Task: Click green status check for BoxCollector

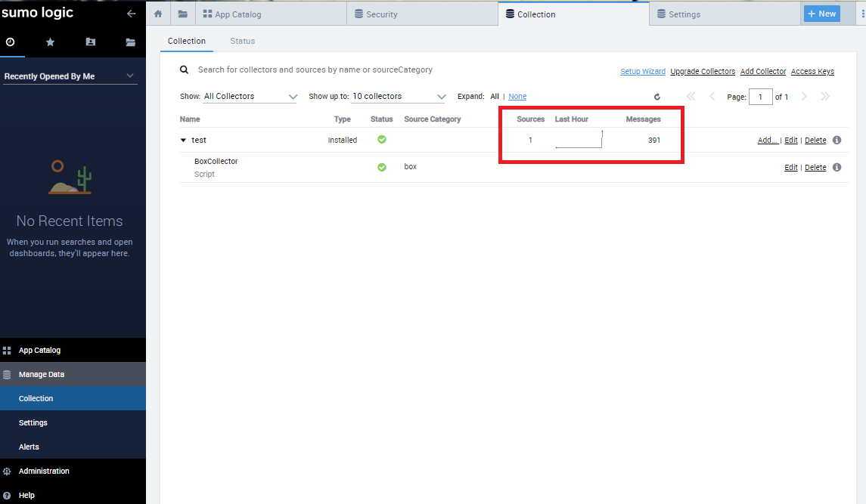Action: point(382,167)
